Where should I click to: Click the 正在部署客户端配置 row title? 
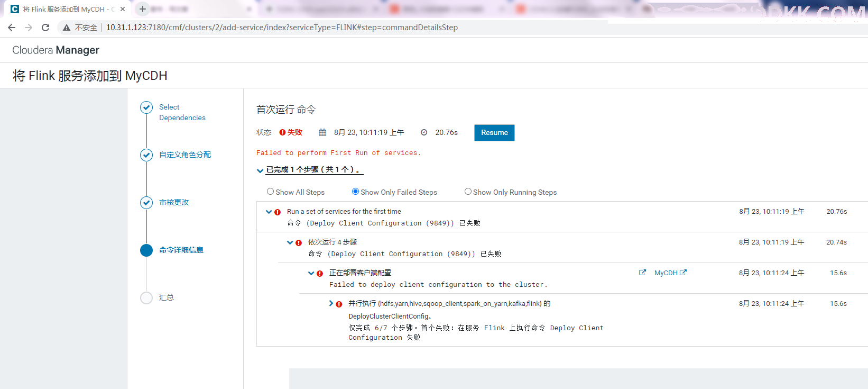pos(361,273)
